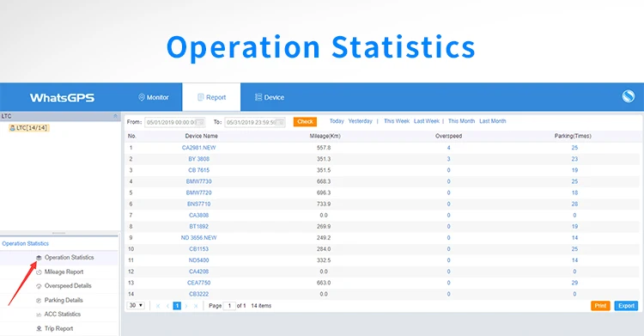Filter by Last Week

[426, 121]
